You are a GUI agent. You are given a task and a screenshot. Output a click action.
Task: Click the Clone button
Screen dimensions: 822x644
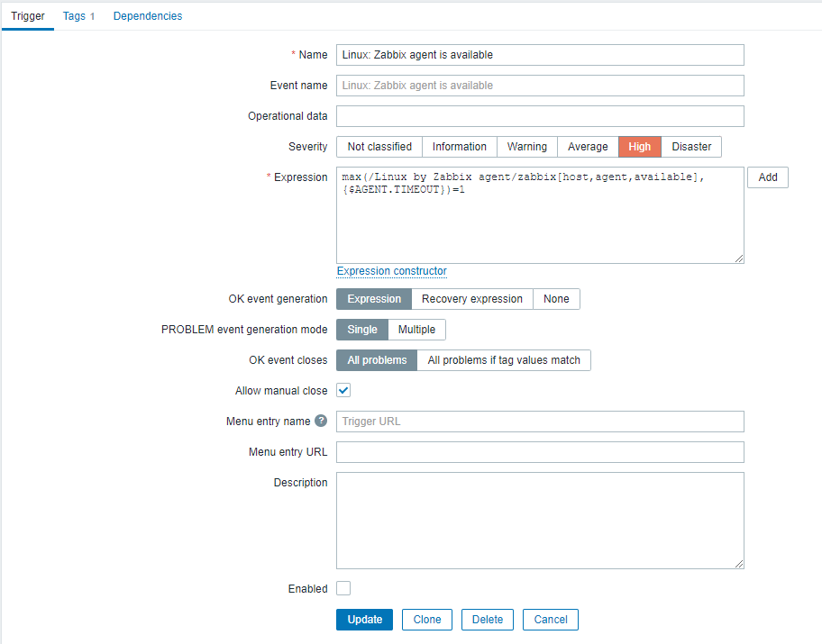pyautogui.click(x=426, y=620)
